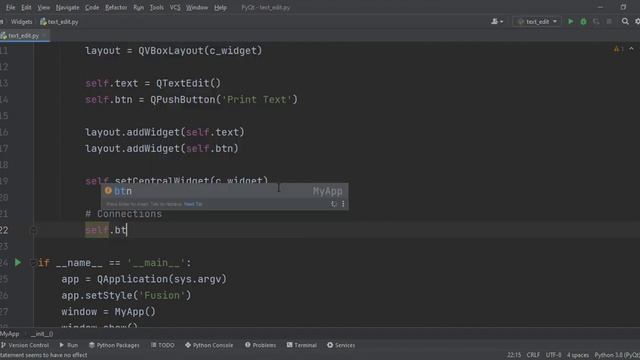
Task: Click __init__() in the bottom code breadcrumb
Action: [42, 334]
